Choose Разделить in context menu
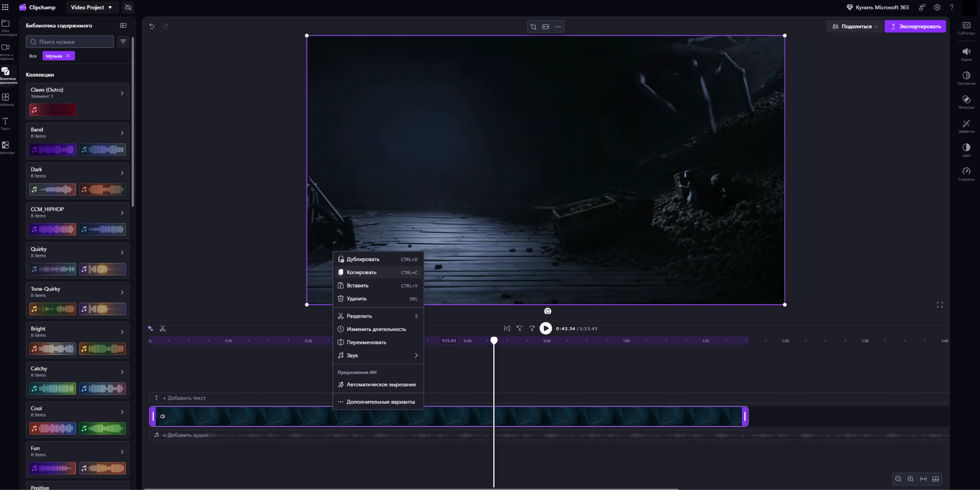 378,316
